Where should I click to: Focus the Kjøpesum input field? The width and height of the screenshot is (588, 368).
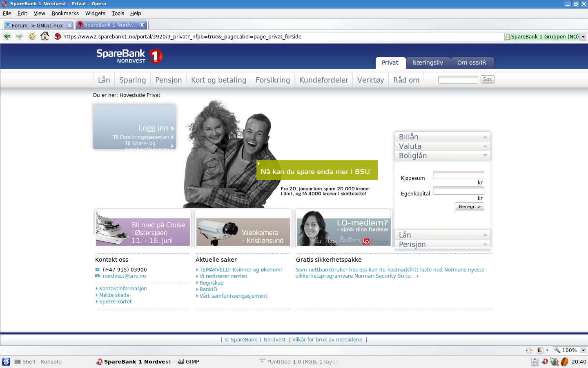click(459, 175)
